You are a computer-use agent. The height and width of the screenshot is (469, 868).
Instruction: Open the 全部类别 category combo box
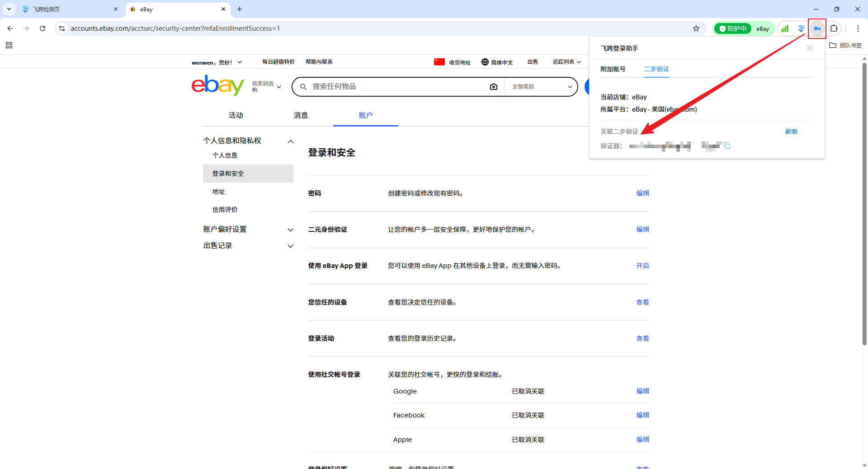click(x=541, y=87)
